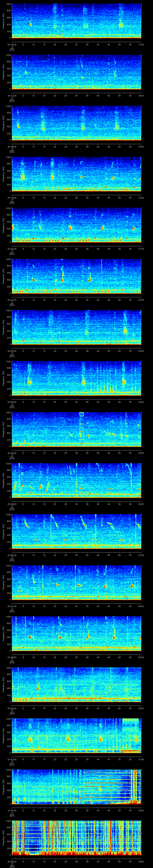Click the 28:00 end time label
Viewport: 153px width, 868px height.
pyautogui.click(x=141, y=606)
